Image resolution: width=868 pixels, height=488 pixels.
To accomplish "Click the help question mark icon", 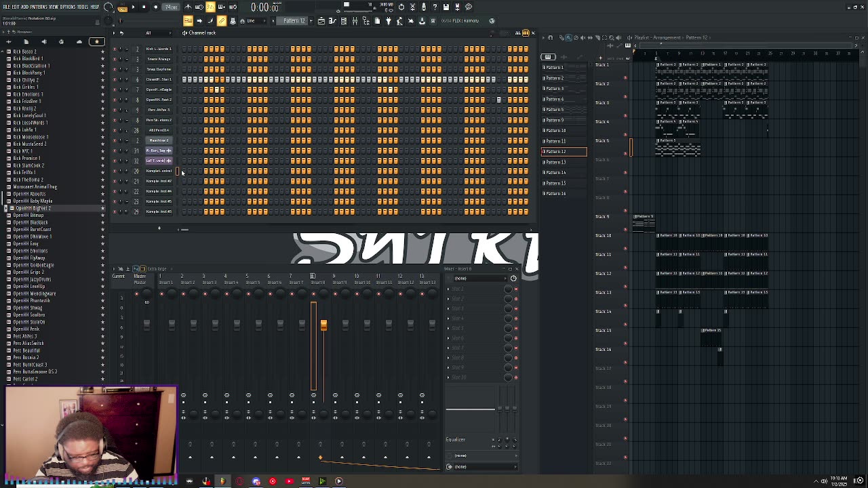I will pos(435,7).
